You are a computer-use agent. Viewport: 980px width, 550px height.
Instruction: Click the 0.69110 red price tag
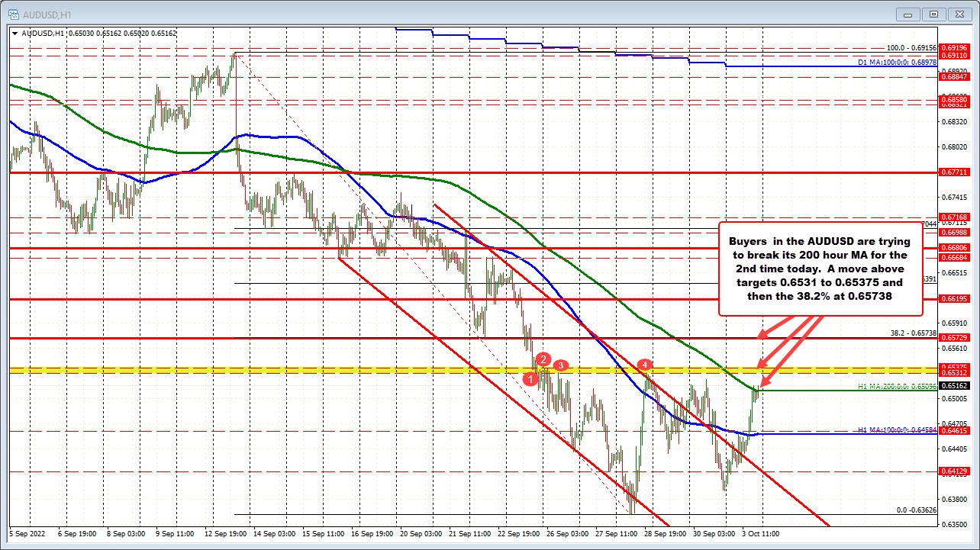coord(956,56)
